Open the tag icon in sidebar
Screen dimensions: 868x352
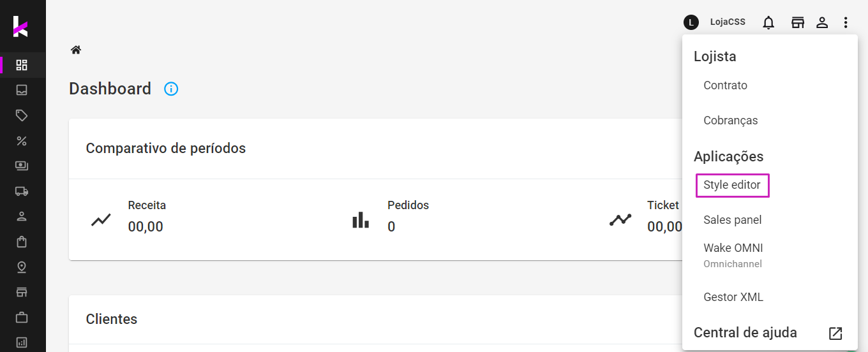click(x=22, y=115)
